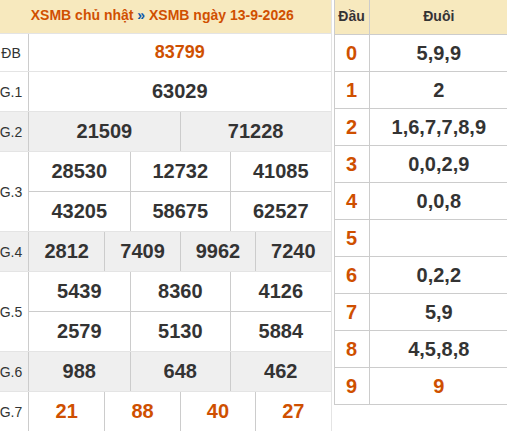Select tail values 4,5,8,8
This screenshot has width=507, height=431.
(x=439, y=349)
